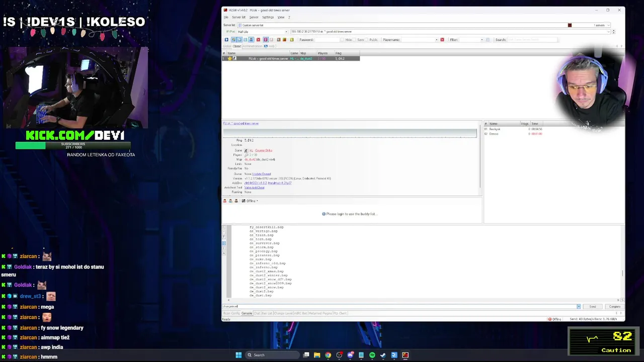
Task: Click the first red buddy icon above buddy list
Action: 225,201
